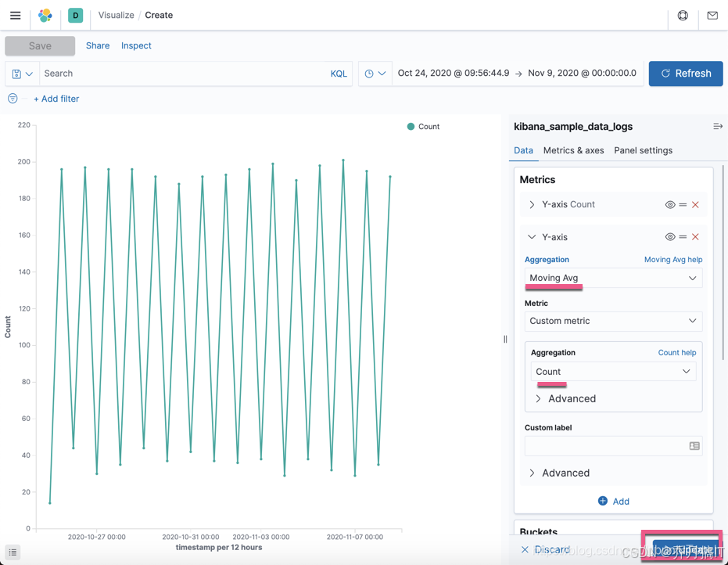
Task: Click the Save button
Action: pos(40,46)
